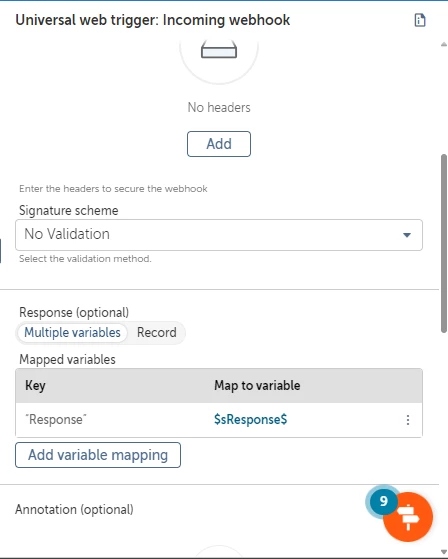448x559 pixels.
Task: Click the Key column header
Action: click(x=35, y=385)
